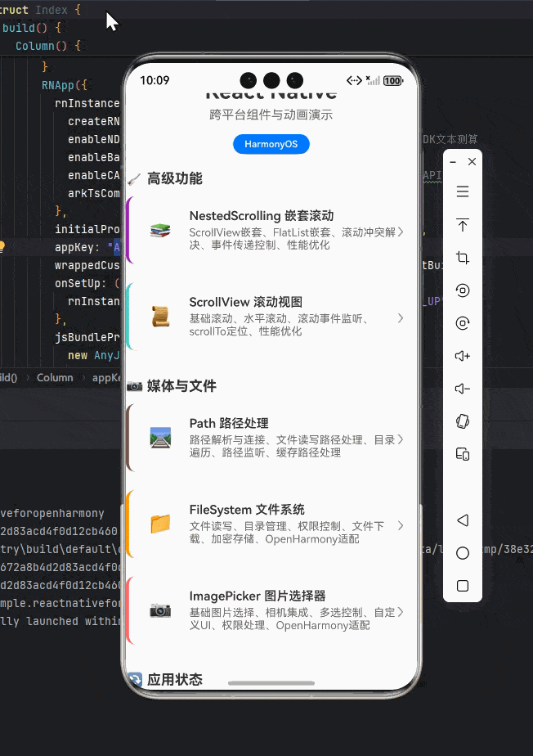
Task: Expand the ScrollView item chevron
Action: (401, 318)
